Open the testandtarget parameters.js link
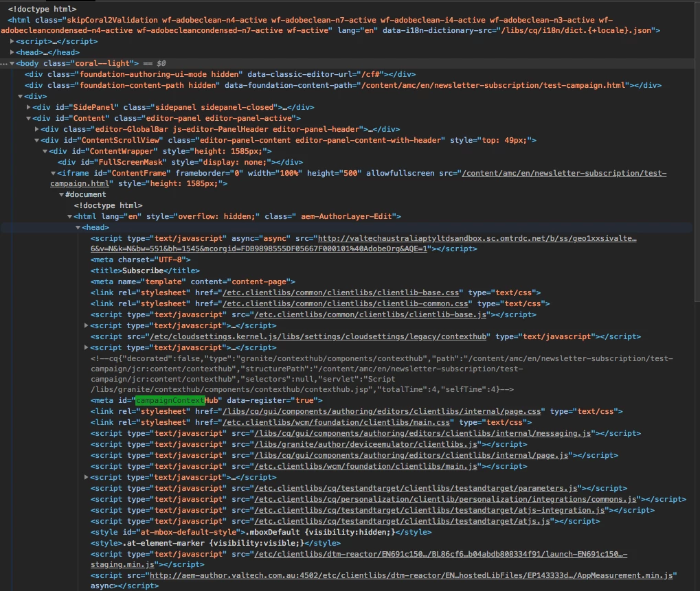This screenshot has height=591, width=700. click(416, 489)
